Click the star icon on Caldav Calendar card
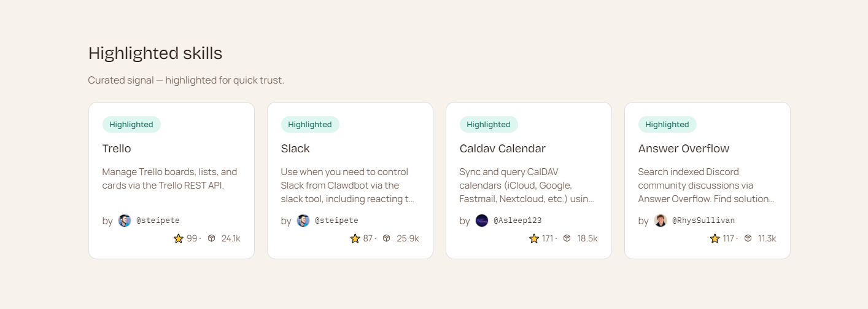This screenshot has height=309, width=868. pyautogui.click(x=534, y=238)
